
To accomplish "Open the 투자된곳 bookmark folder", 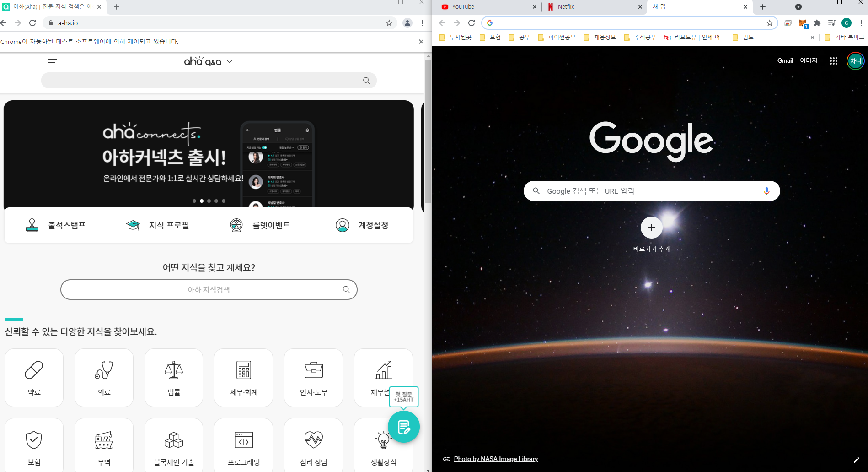I will point(455,38).
